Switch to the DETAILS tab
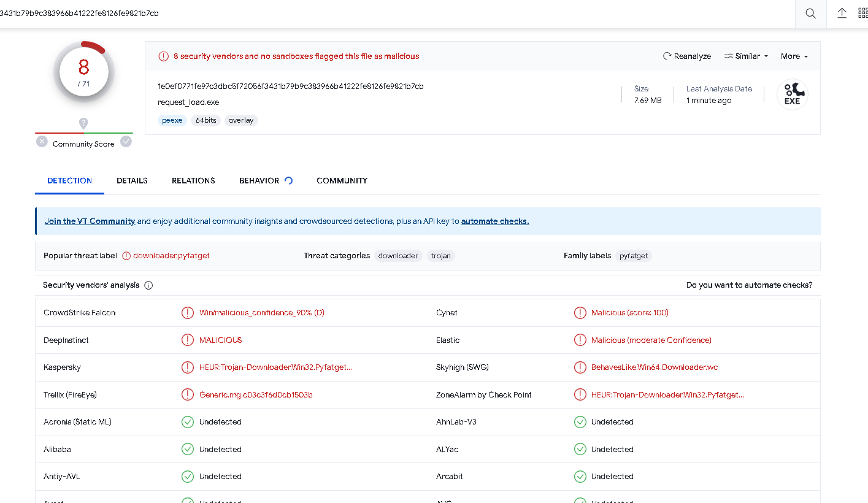 (132, 181)
